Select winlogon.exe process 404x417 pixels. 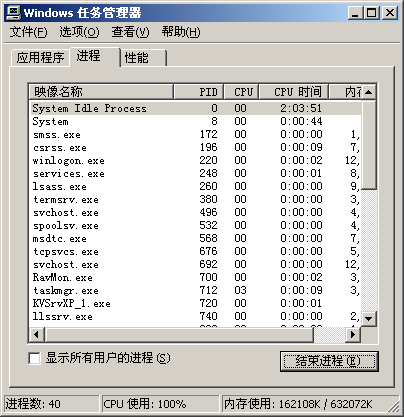click(195, 160)
